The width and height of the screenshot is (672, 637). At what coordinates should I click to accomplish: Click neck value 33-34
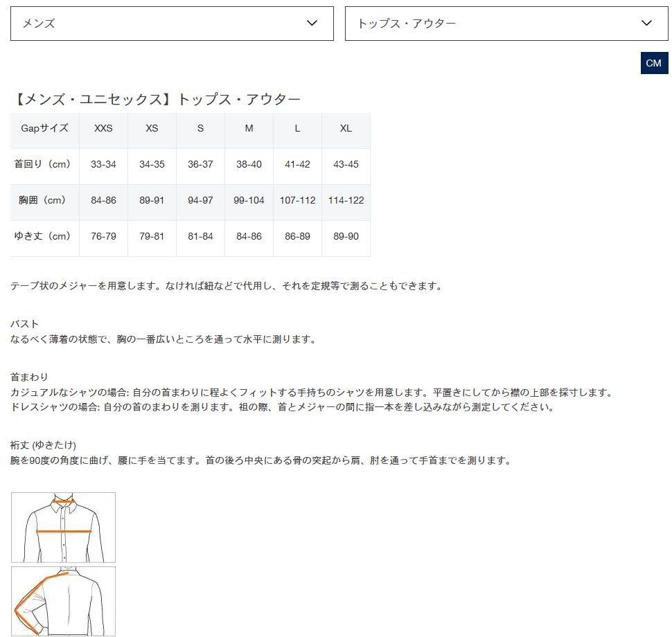click(x=103, y=164)
